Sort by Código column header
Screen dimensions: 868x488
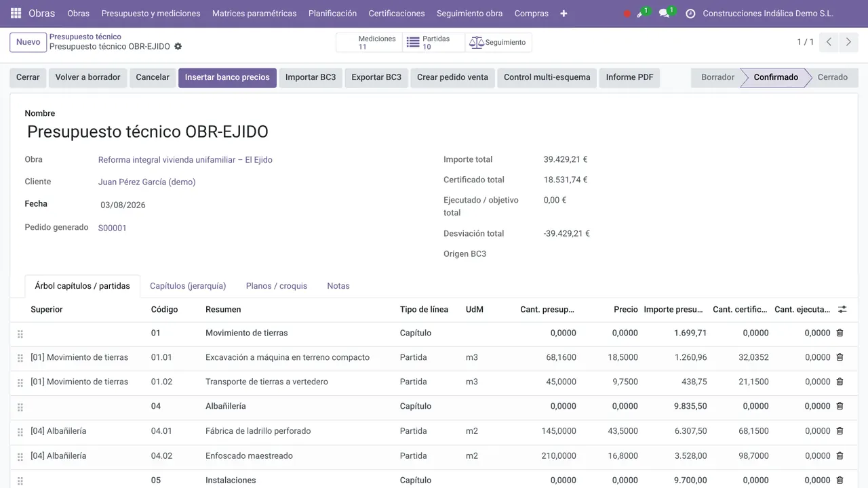(x=164, y=309)
